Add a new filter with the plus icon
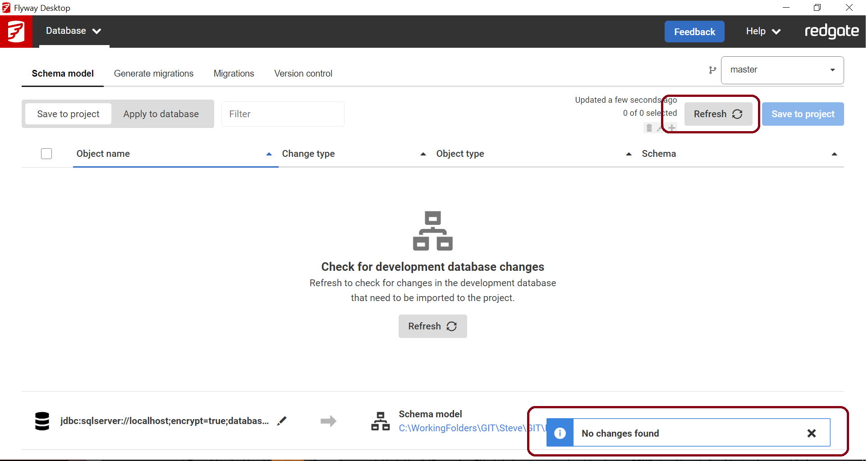 coord(672,128)
